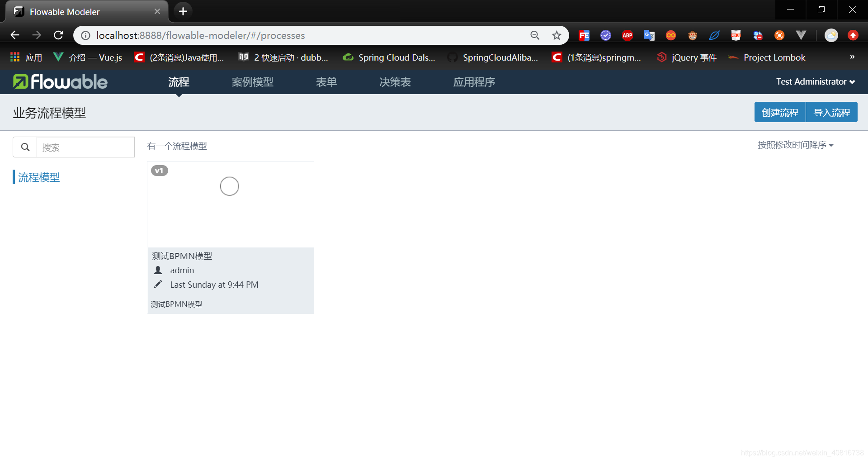Open the Test Administrator dropdown menu

815,81
